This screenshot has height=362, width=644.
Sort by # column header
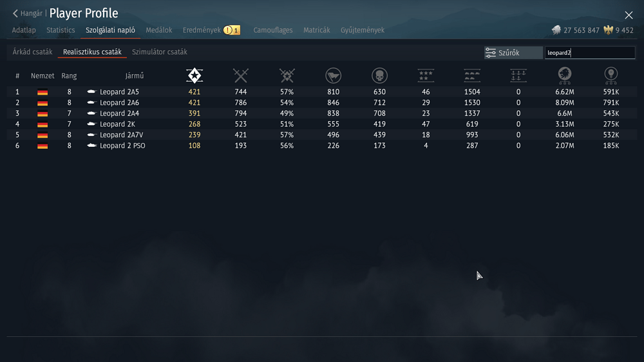(x=17, y=75)
